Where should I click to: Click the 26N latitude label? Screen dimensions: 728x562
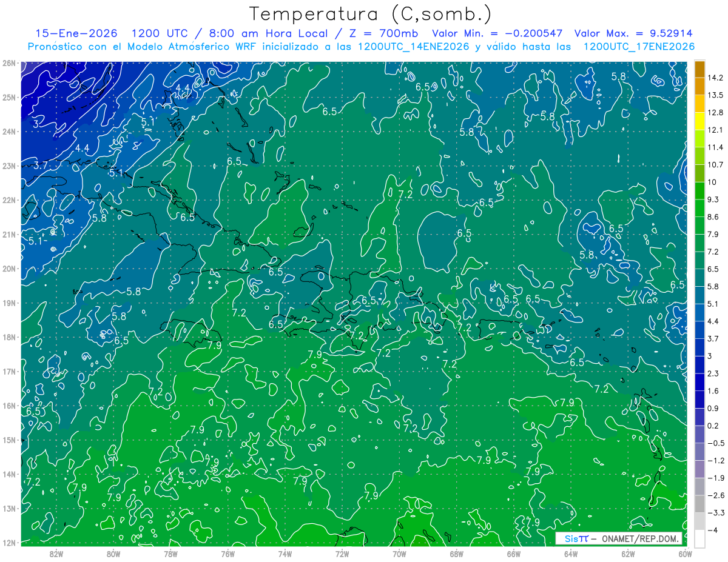coord(9,62)
